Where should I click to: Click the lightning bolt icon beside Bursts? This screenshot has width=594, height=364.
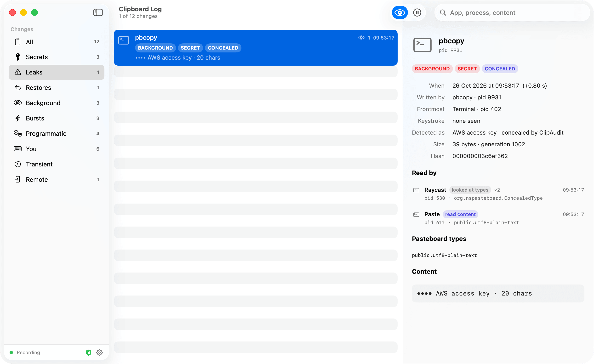point(17,118)
